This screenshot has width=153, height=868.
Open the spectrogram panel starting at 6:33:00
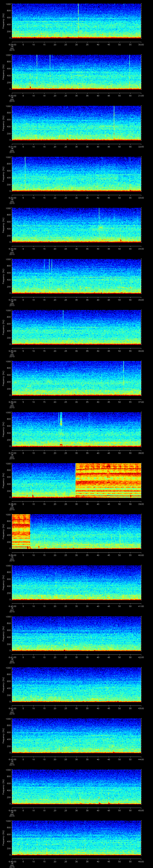76,225
